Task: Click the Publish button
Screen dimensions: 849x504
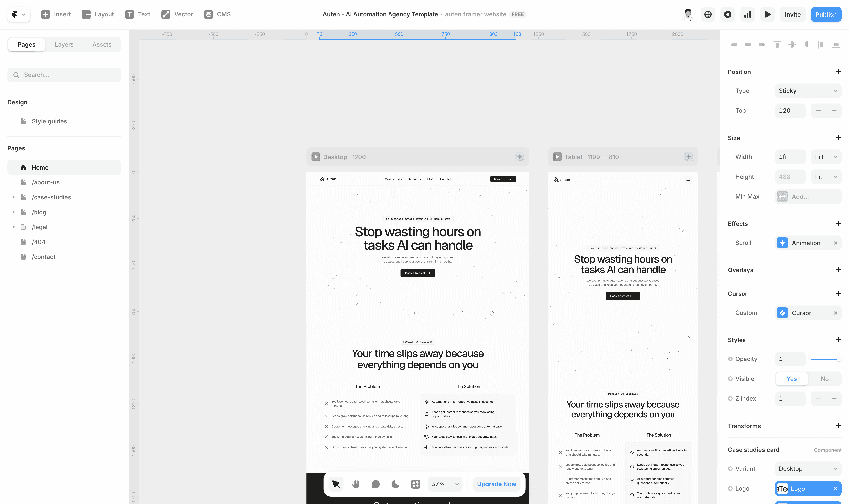Action: 826,14
